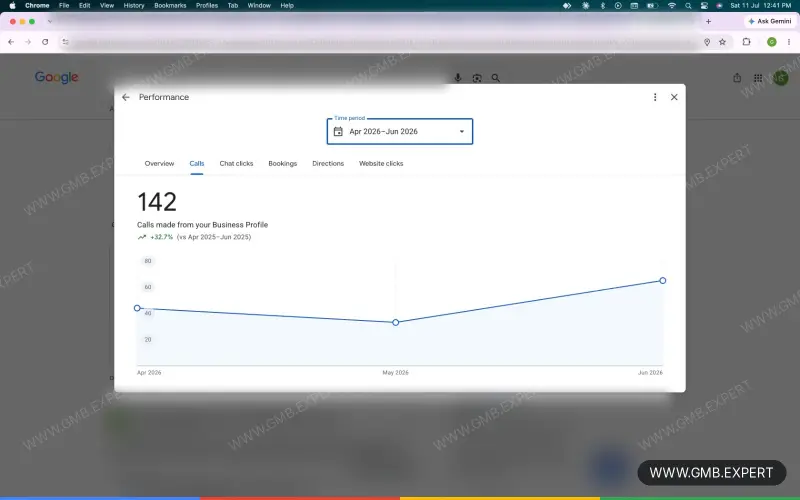Open the Apple menu
The height and width of the screenshot is (500, 800).
pos(12,6)
